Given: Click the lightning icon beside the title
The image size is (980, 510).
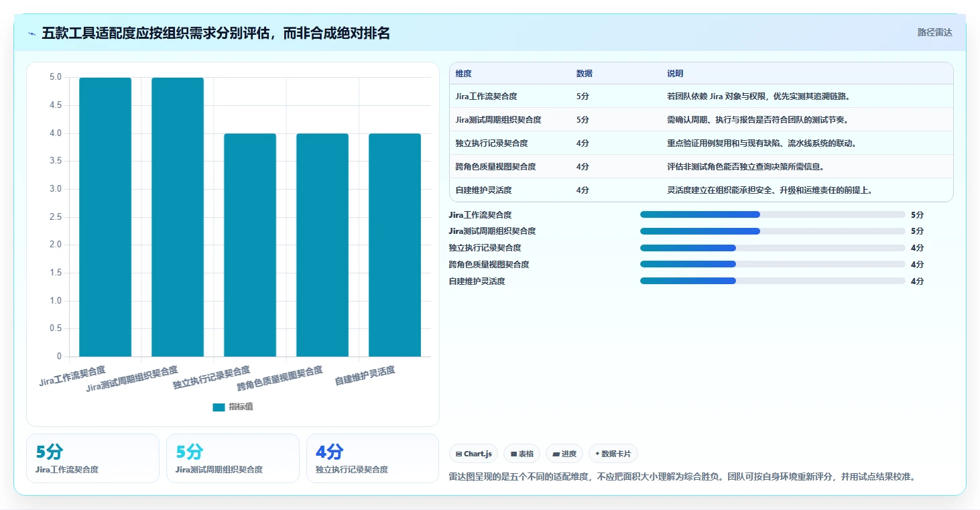Looking at the screenshot, I should [32, 34].
